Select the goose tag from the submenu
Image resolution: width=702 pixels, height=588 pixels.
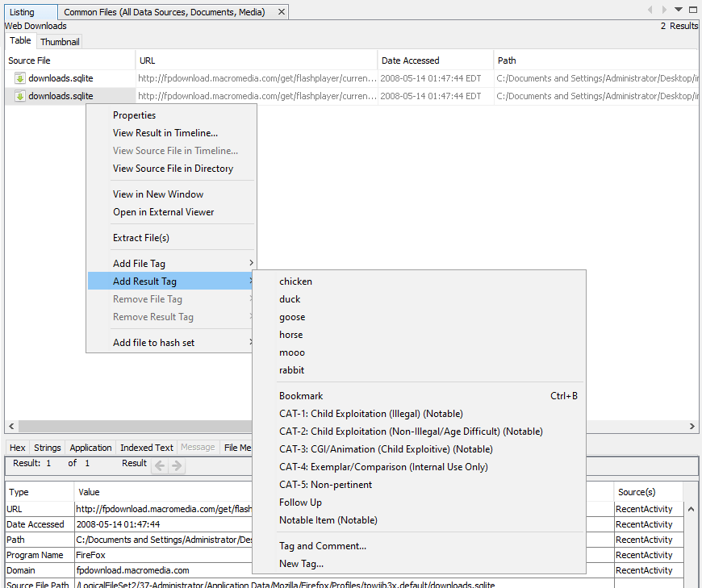[291, 316]
